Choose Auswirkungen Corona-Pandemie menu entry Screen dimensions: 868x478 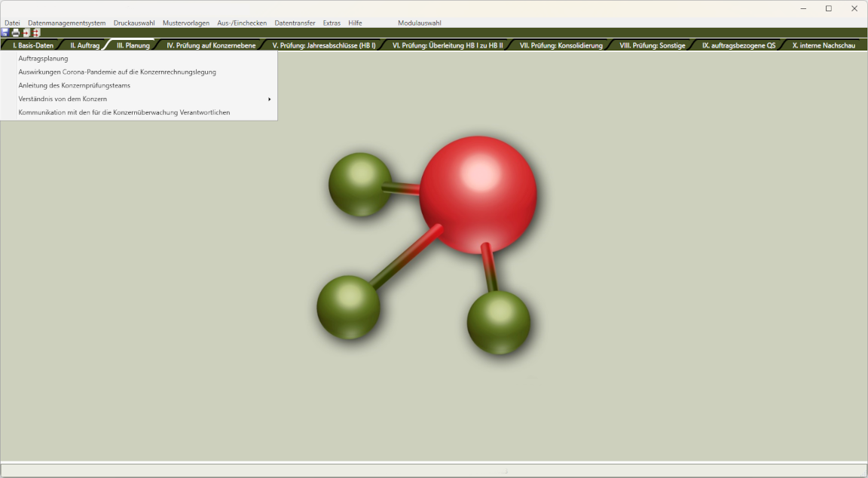(117, 72)
